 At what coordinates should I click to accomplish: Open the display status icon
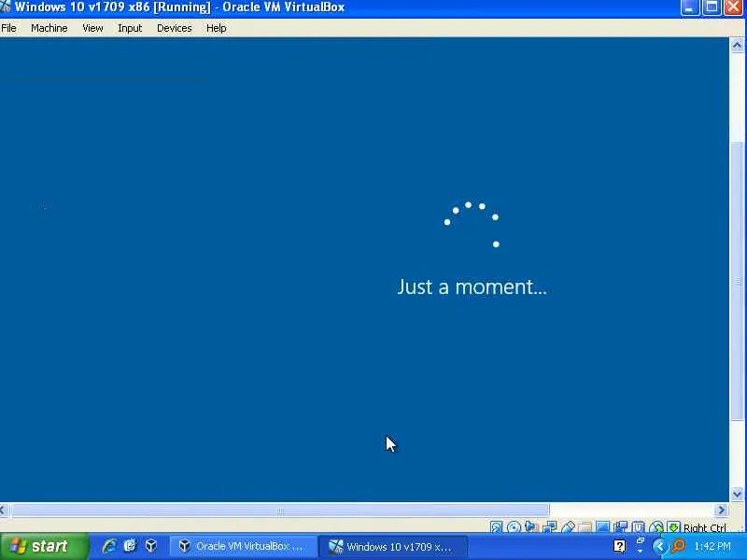[x=603, y=527]
